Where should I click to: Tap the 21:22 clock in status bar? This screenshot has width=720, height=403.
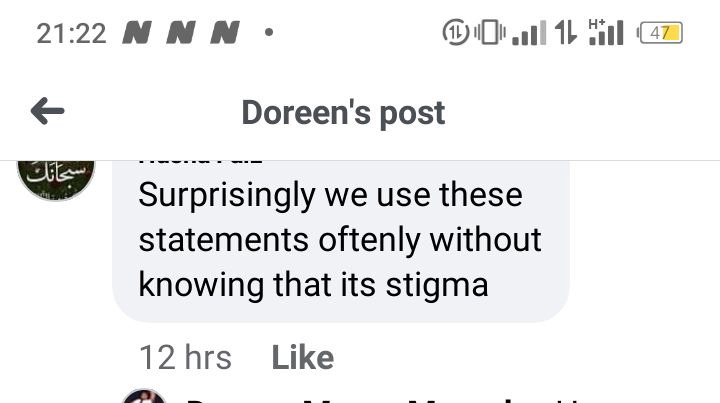point(71,34)
